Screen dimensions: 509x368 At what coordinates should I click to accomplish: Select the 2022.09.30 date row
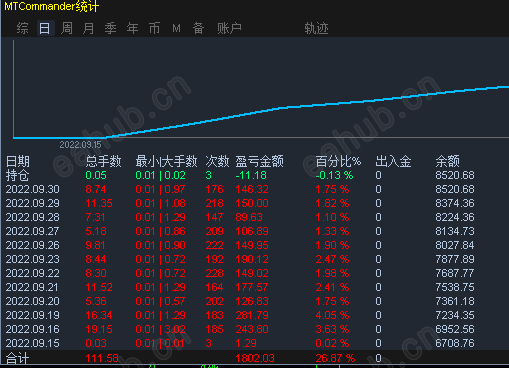point(240,189)
